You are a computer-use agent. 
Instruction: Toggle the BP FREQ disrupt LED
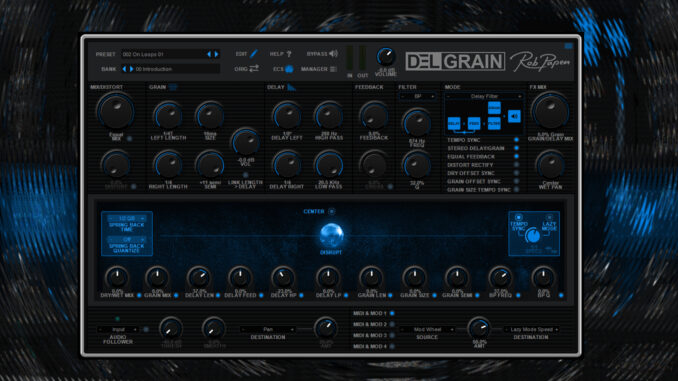click(518, 295)
